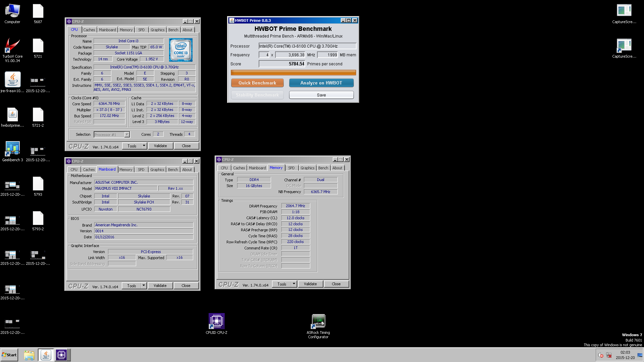Open the 5793 file icon
Screen dimensions: 644x362
pyautogui.click(x=38, y=186)
